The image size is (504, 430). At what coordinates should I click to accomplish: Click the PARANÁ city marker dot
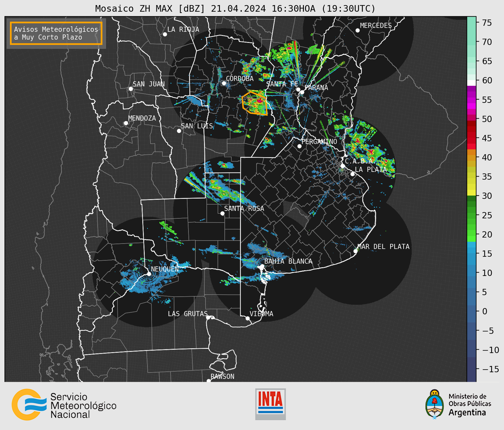302,92
